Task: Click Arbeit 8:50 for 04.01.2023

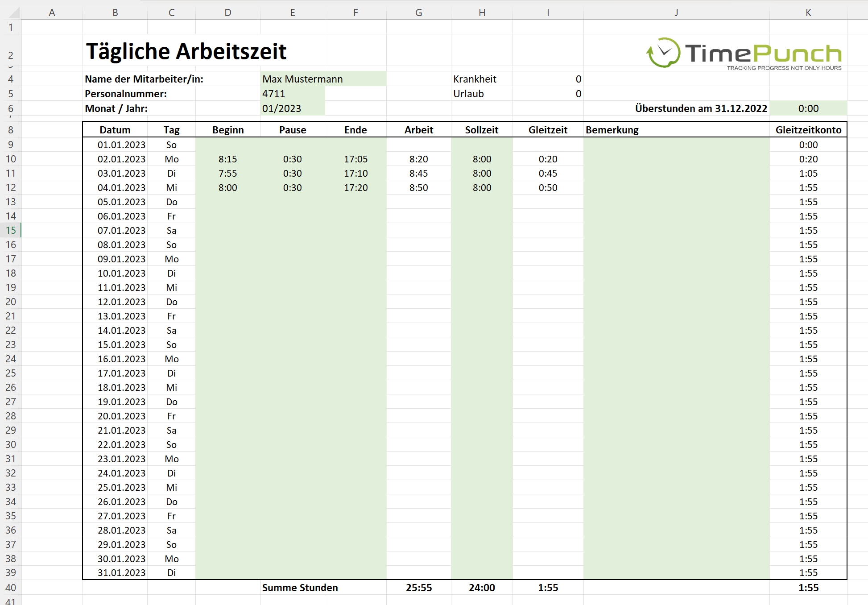Action: coord(418,187)
